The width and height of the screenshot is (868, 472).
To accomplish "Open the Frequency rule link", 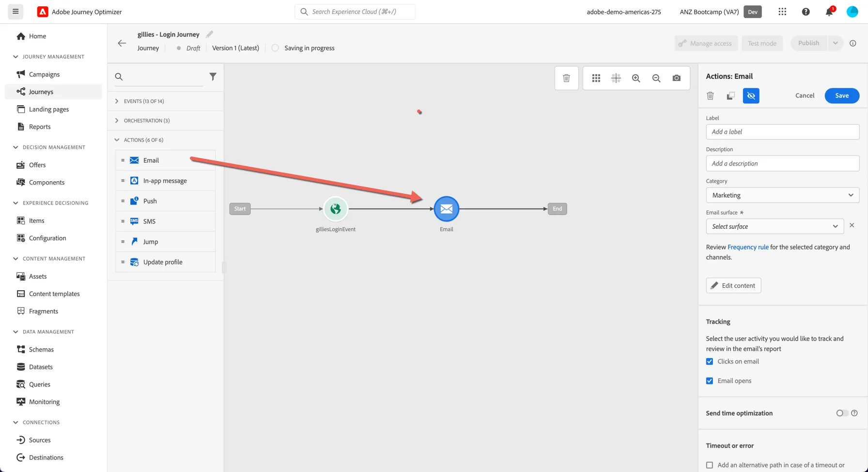I will tap(748, 247).
